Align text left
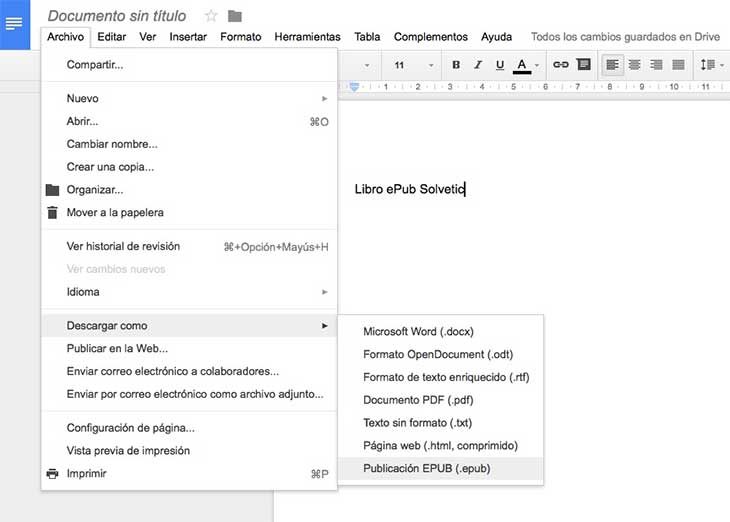 point(612,65)
